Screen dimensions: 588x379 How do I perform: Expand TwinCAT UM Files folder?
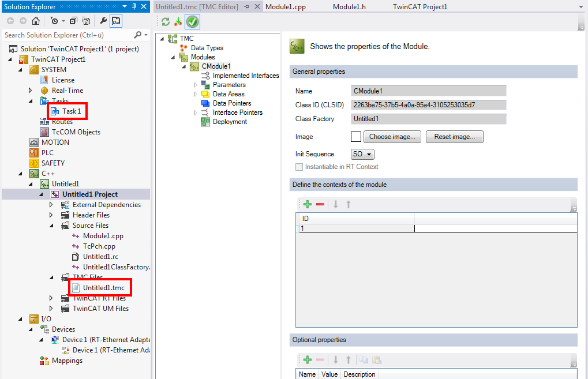[51, 309]
